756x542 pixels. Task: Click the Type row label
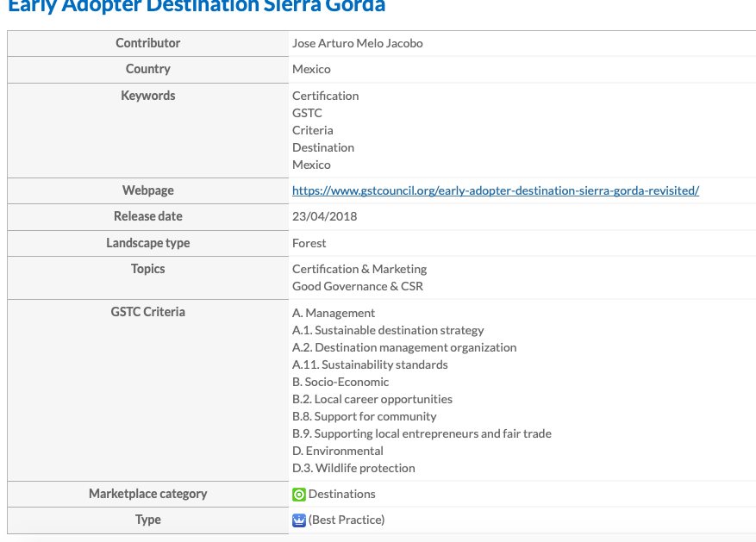(x=148, y=520)
